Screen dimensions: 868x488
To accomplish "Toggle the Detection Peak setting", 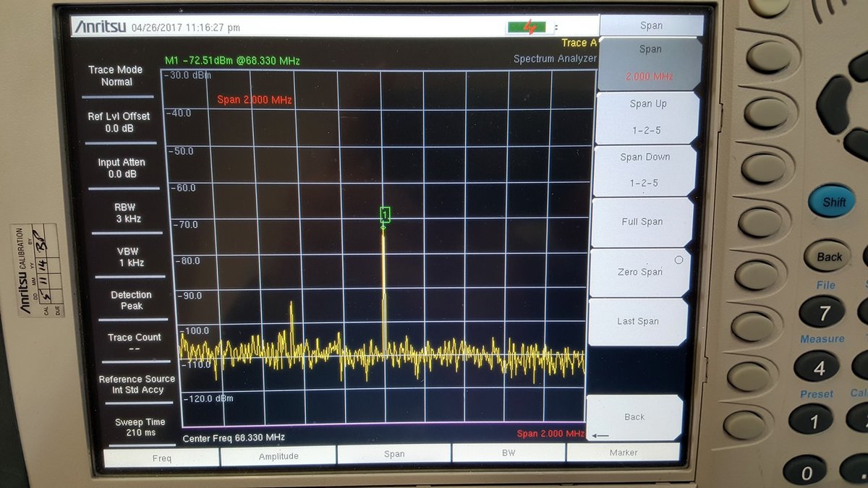I will 131,300.
